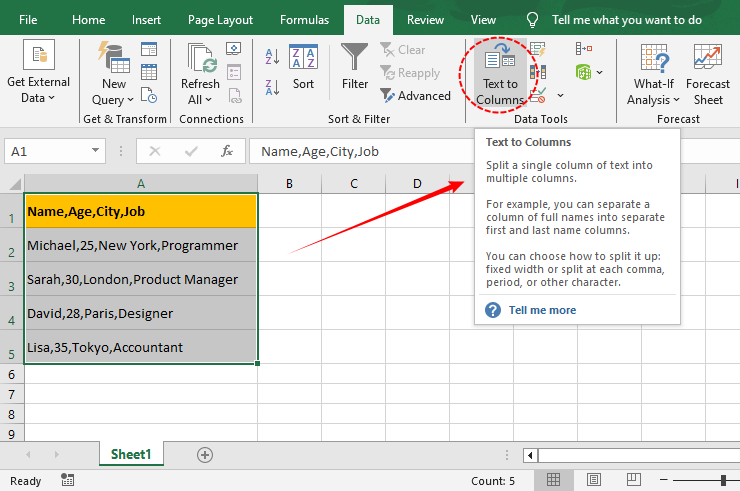Image resolution: width=740 pixels, height=491 pixels.
Task: Click the formula bar text Name,Age,City,Job
Action: pyautogui.click(x=320, y=152)
